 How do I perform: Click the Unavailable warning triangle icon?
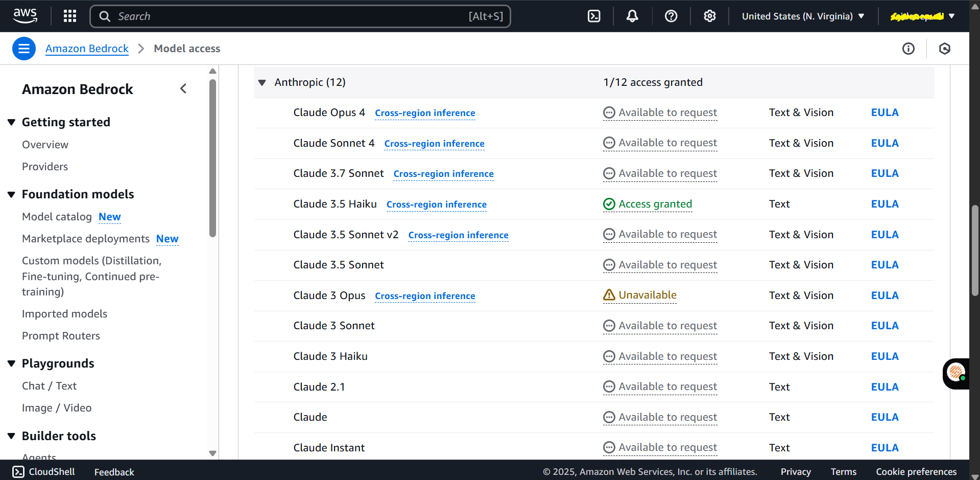[609, 295]
